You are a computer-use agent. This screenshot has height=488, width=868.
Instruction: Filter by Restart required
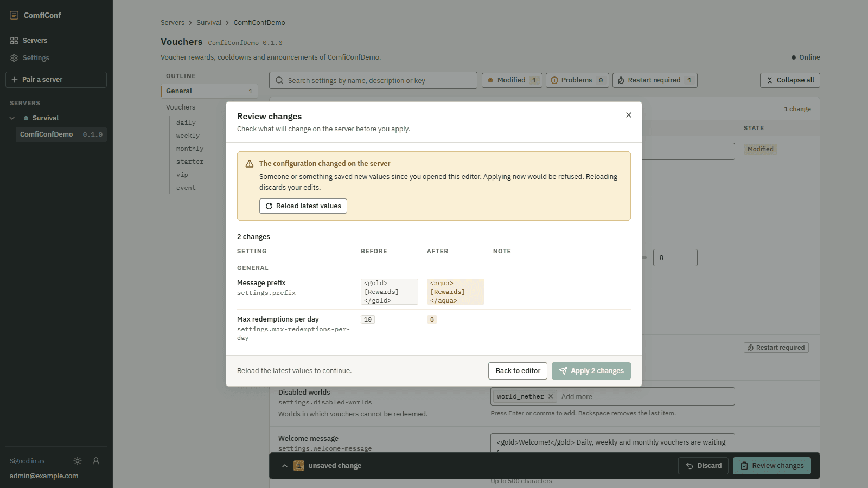[655, 80]
